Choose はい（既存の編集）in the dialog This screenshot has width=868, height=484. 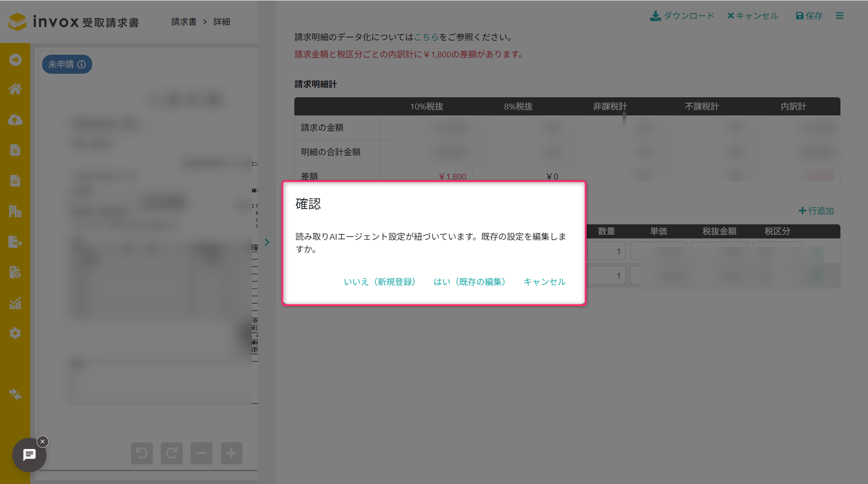(x=470, y=282)
